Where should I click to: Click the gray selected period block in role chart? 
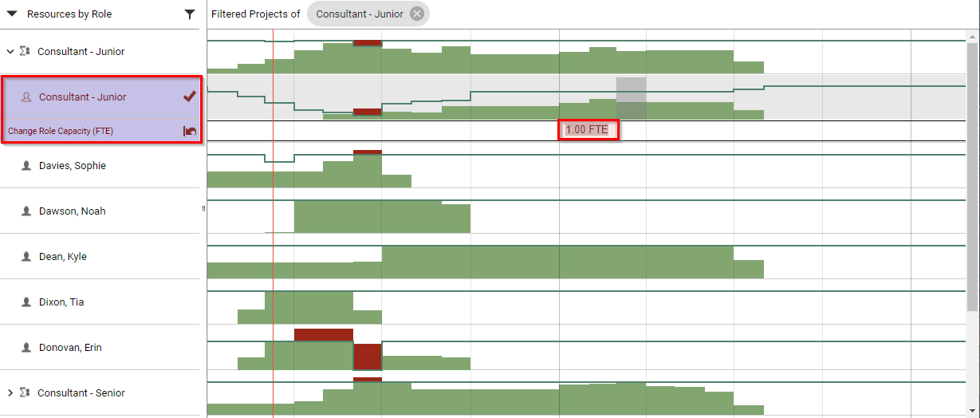[x=631, y=97]
